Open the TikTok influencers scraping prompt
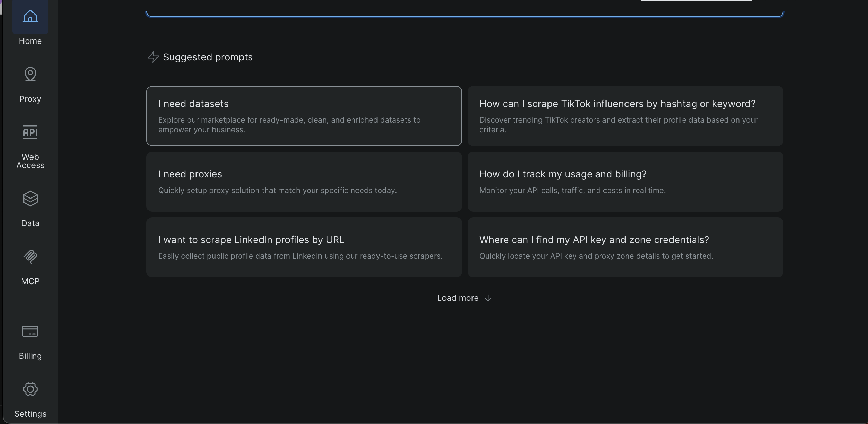This screenshot has width=868, height=424. [625, 116]
